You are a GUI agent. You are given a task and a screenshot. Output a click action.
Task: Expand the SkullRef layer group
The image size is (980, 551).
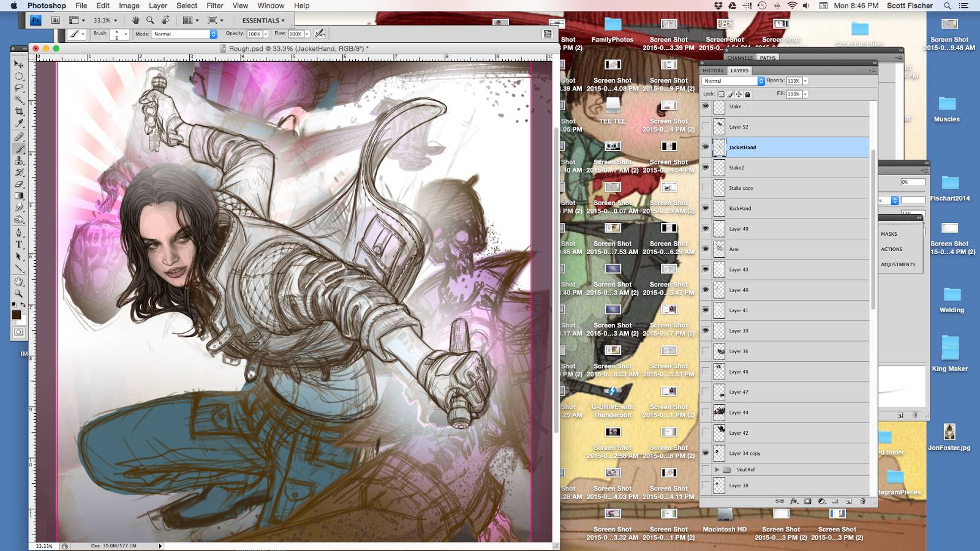[x=717, y=470]
